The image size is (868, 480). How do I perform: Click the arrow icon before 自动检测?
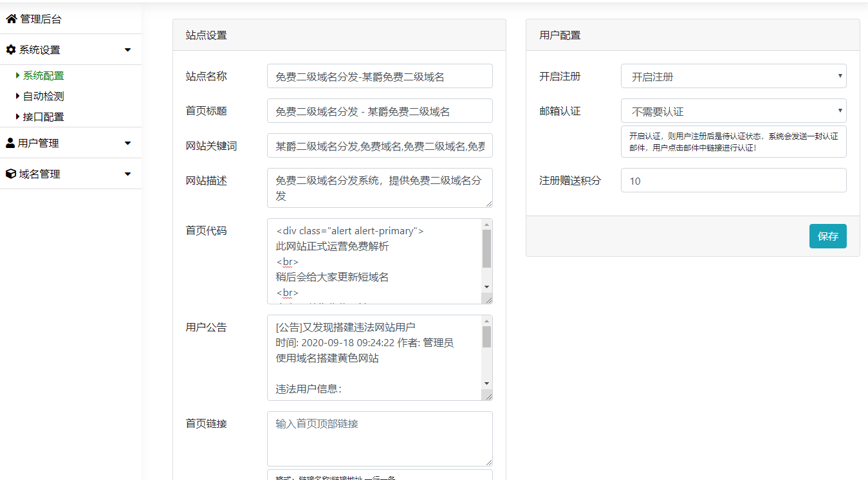point(17,96)
